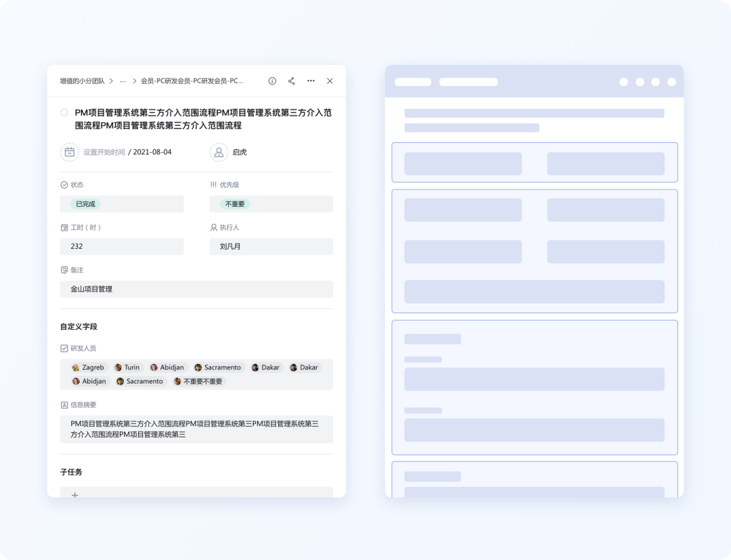Open the 优先级 dropdown showing 不重要

(271, 204)
